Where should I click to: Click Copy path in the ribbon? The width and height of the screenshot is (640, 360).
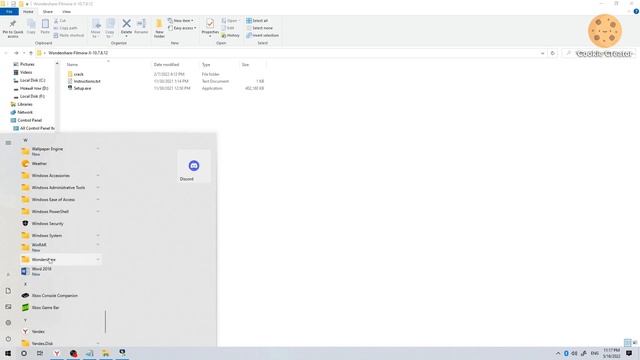65,28
